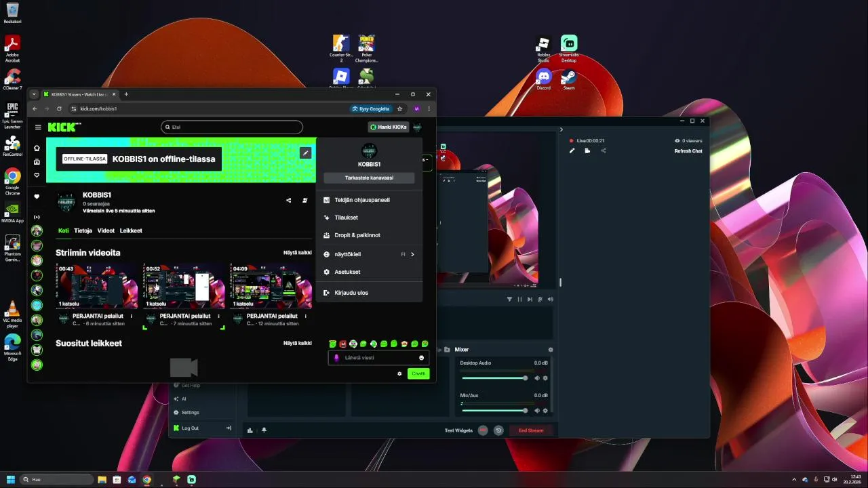The width and height of the screenshot is (868, 488).
Task: Click Chrome icon on taskbar
Action: 147,479
